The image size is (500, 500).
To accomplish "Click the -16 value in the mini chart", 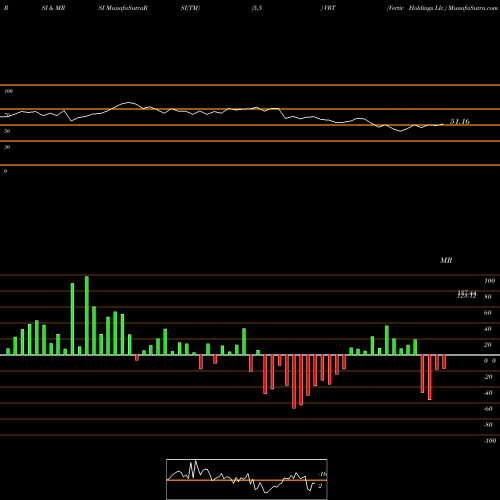I will [322, 474].
